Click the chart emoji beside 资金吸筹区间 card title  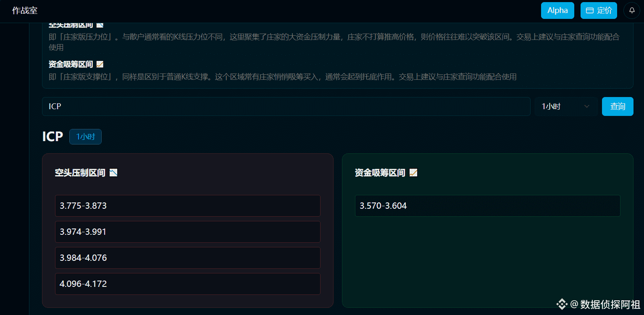coord(413,173)
